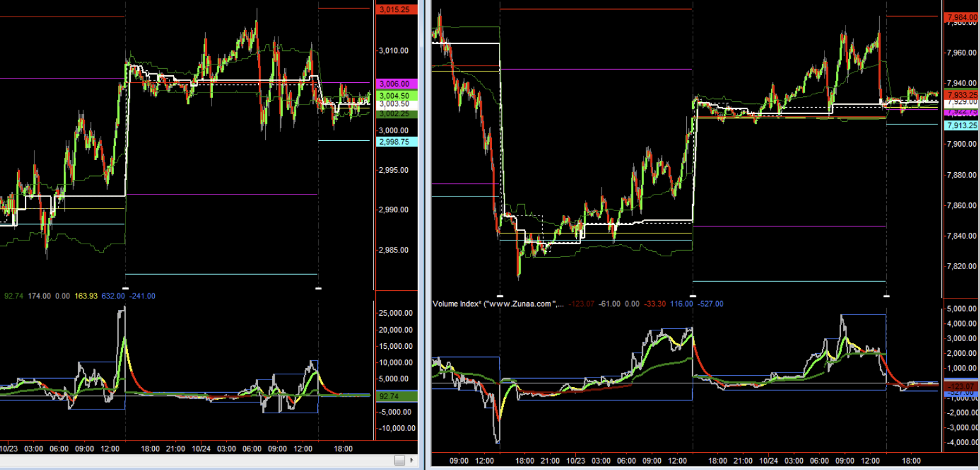Click the 2,990.00 price axis label
This screenshot has width=980, height=470.
pyautogui.click(x=394, y=210)
